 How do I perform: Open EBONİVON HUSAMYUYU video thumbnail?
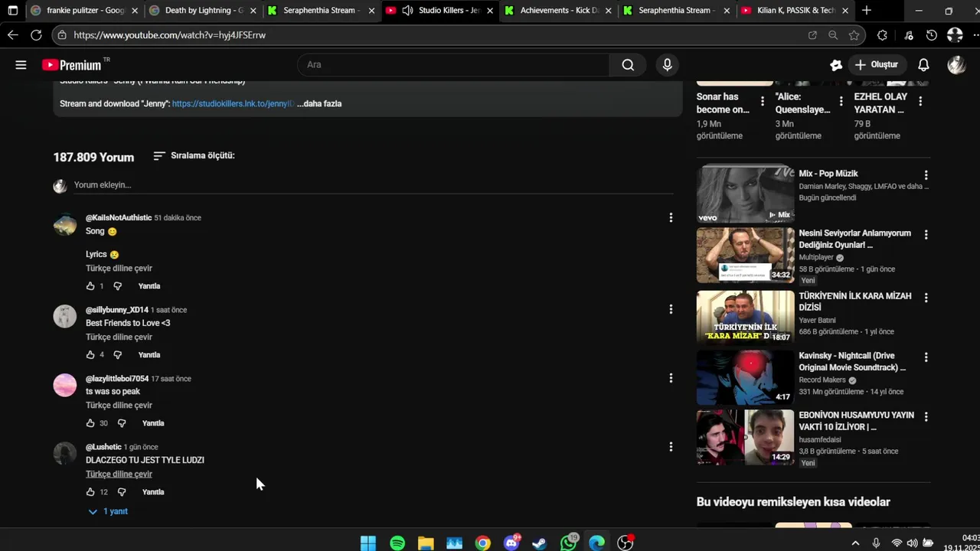click(x=745, y=437)
